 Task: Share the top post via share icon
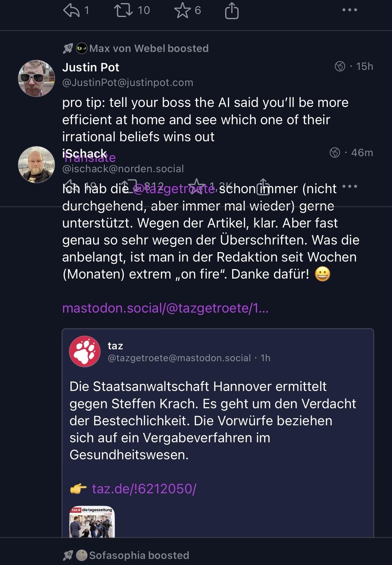[232, 11]
